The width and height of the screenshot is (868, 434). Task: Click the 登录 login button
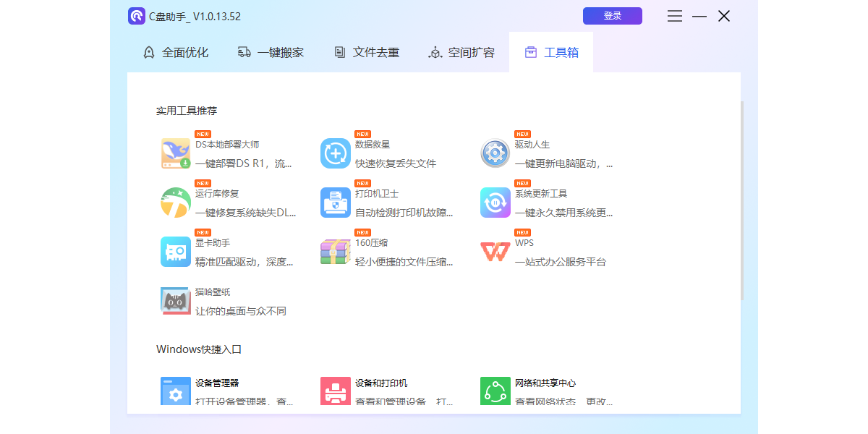click(612, 16)
